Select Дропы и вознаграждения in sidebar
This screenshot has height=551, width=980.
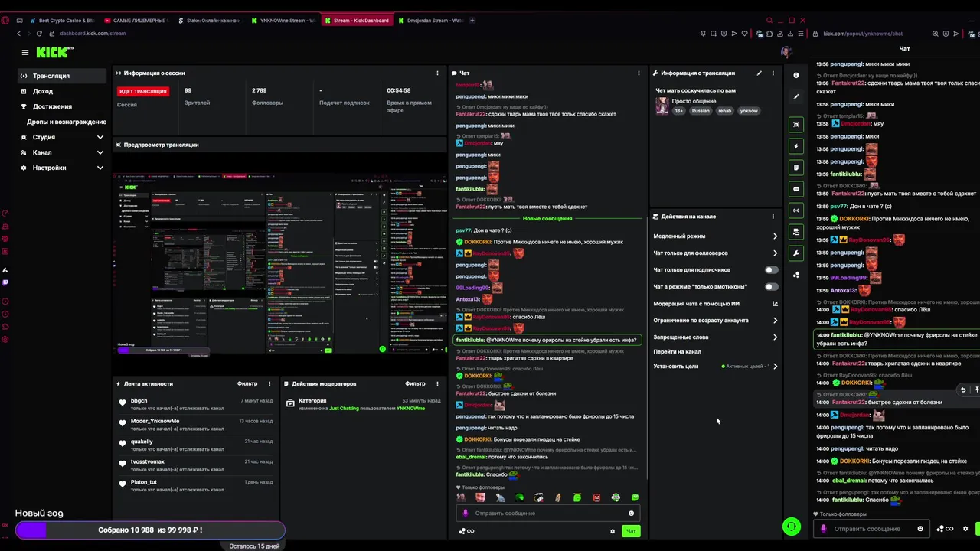click(x=67, y=122)
